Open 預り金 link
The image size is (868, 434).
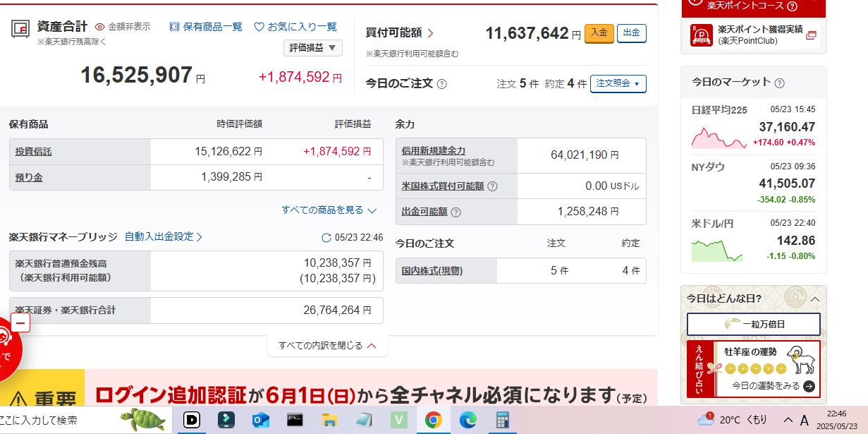click(x=29, y=177)
